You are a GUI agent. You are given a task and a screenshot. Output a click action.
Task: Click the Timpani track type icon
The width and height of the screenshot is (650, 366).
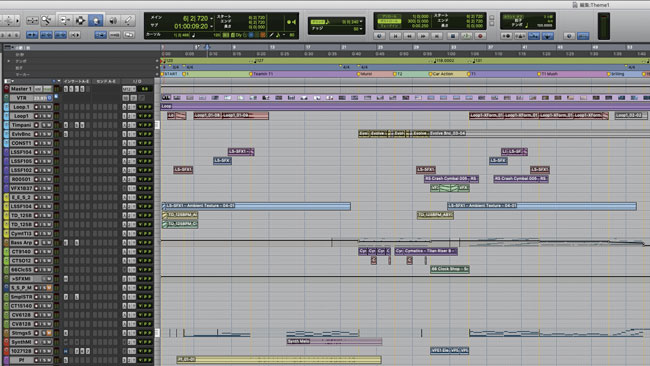[6, 125]
